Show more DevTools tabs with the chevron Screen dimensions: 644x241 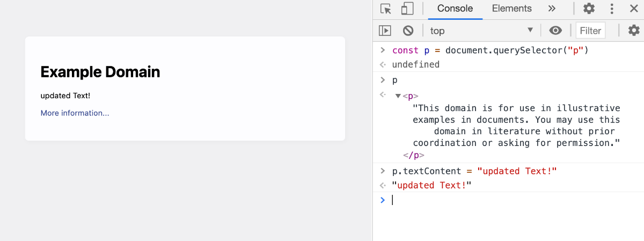[552, 9]
